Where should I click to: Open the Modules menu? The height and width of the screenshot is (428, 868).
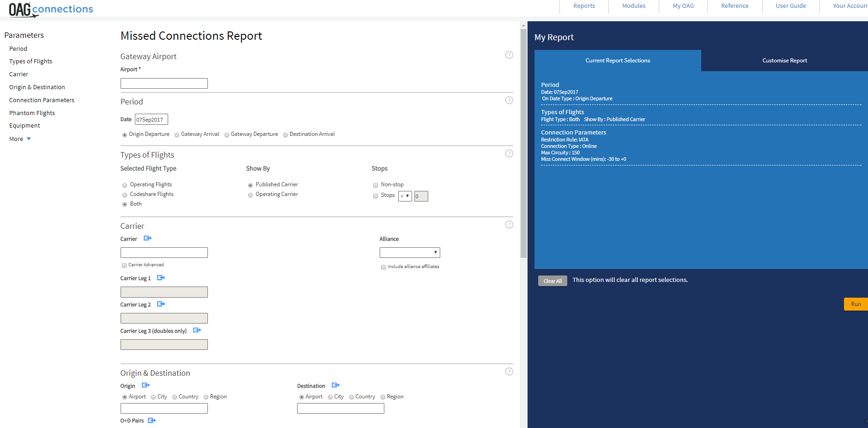(634, 6)
